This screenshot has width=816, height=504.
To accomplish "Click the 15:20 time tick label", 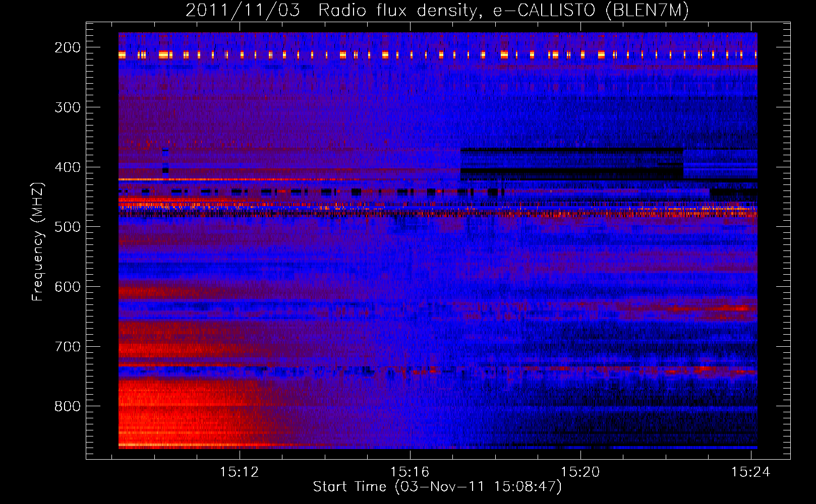I will (x=580, y=472).
